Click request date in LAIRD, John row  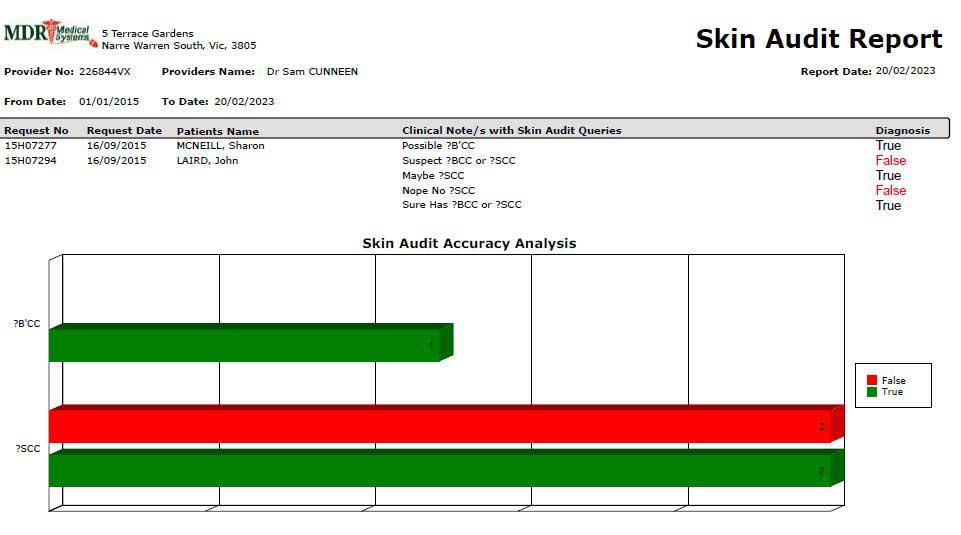[116, 161]
